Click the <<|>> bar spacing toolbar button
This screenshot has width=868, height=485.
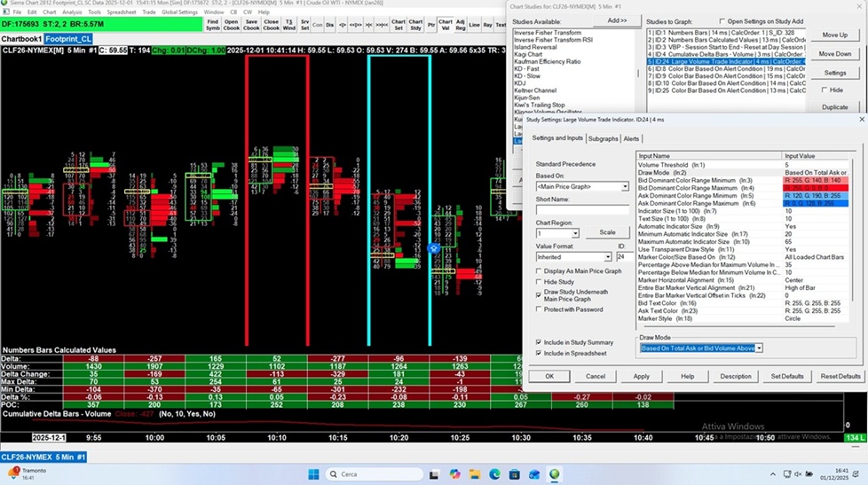(x=355, y=25)
